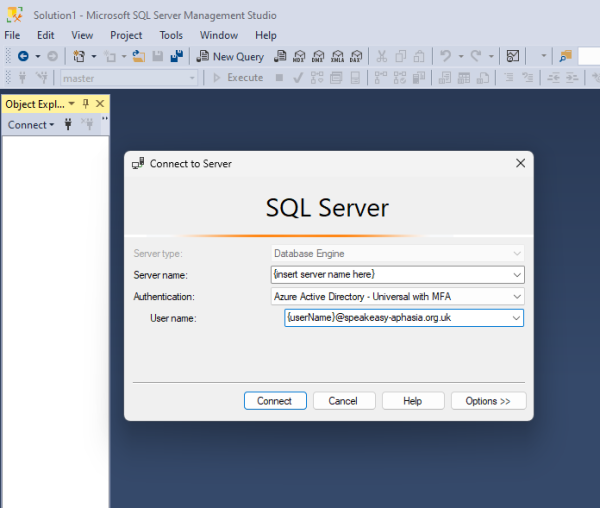Viewport: 600px width, 508px height.
Task: Open the Project menu
Action: pyautogui.click(x=126, y=35)
